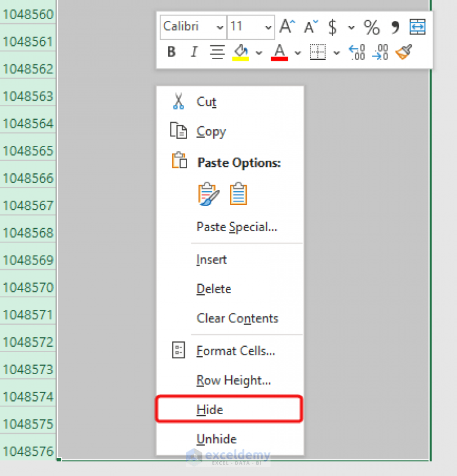Viewport: 457px width, 476px height.
Task: Open the Calibri font name dropdown
Action: pos(219,27)
